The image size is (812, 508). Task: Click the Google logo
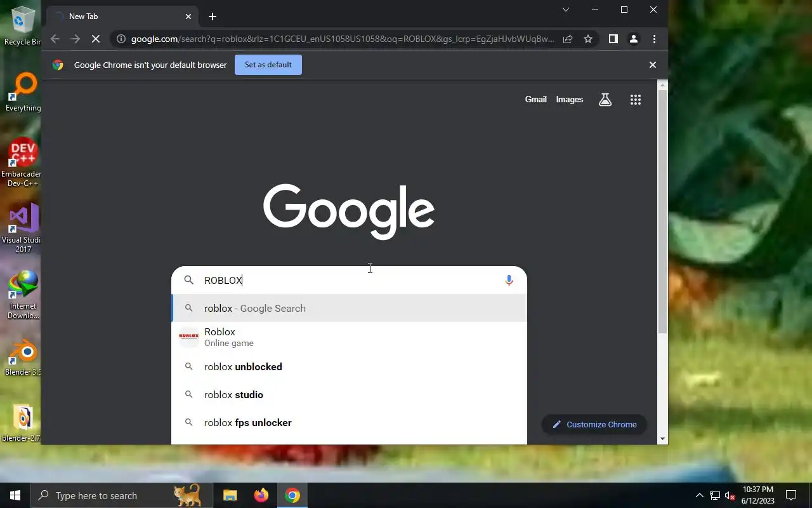[349, 211]
